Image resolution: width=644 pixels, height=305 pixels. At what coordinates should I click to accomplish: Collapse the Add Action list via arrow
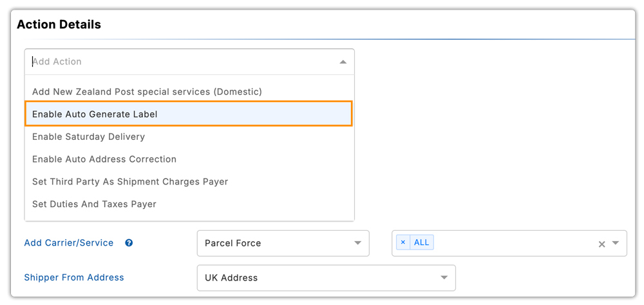point(343,62)
